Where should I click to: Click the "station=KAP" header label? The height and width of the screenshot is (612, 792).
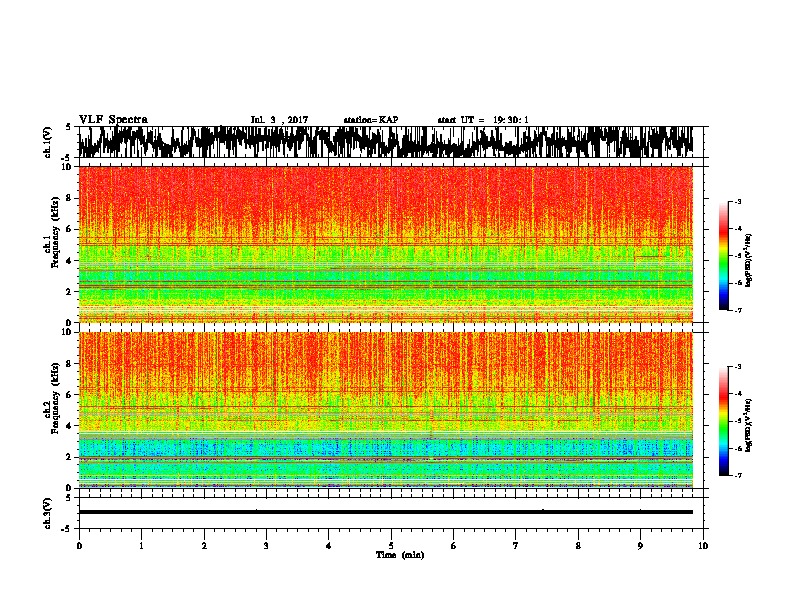coord(371,120)
